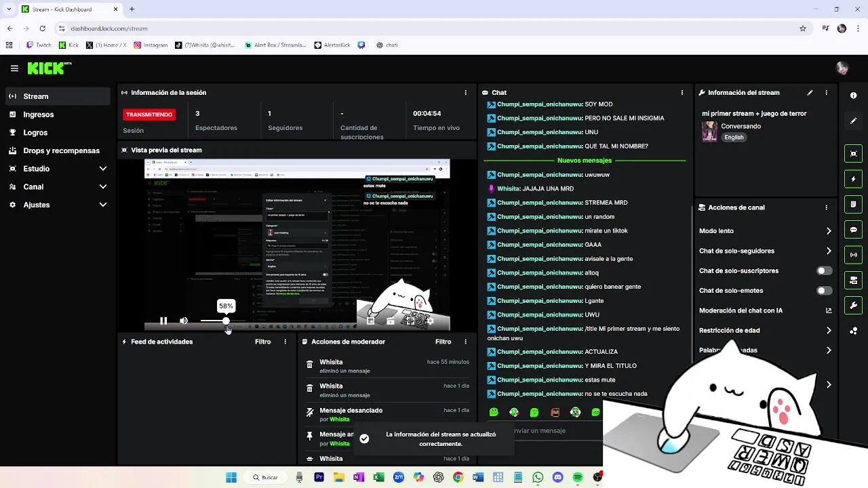Toggle the stream preview widget icon in sidebar
The image size is (868, 488).
854,154
